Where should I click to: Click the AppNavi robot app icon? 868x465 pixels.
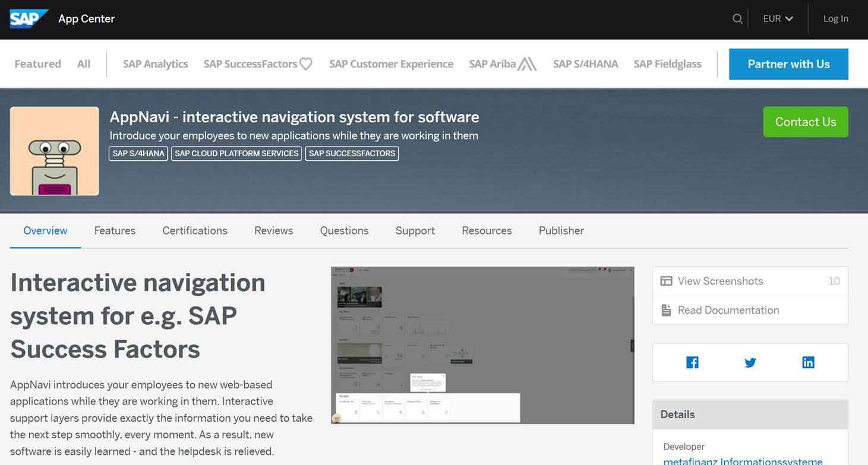coord(55,151)
